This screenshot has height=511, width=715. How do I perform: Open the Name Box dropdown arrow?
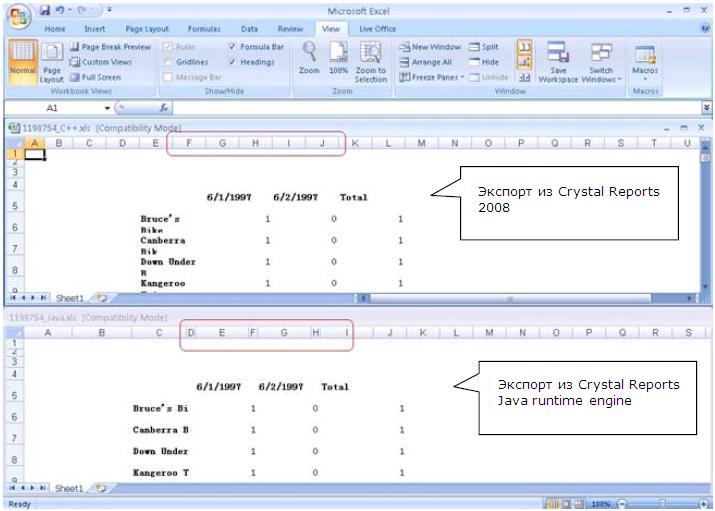(107, 108)
